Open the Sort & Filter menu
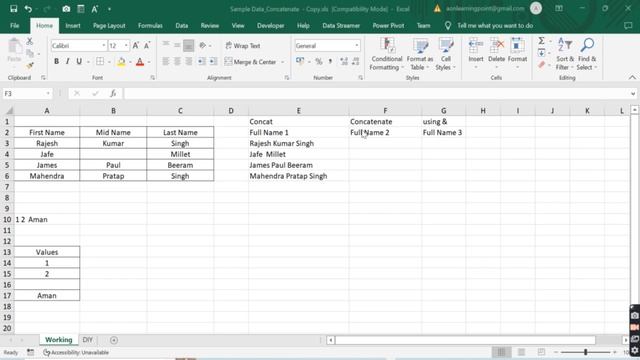This screenshot has width=640, height=360. [564, 54]
